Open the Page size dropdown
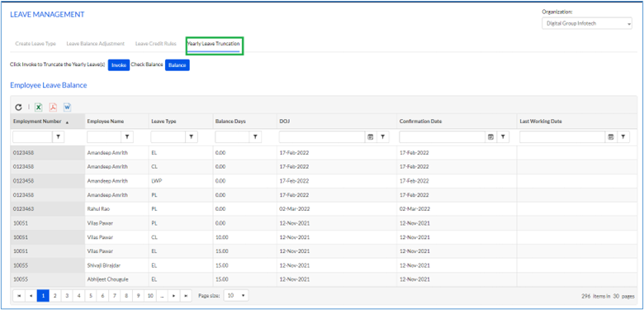The image size is (644, 310). 236,296
